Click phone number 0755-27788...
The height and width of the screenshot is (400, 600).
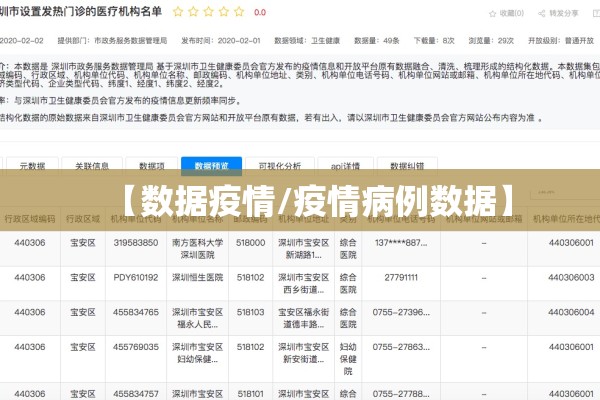(401, 394)
